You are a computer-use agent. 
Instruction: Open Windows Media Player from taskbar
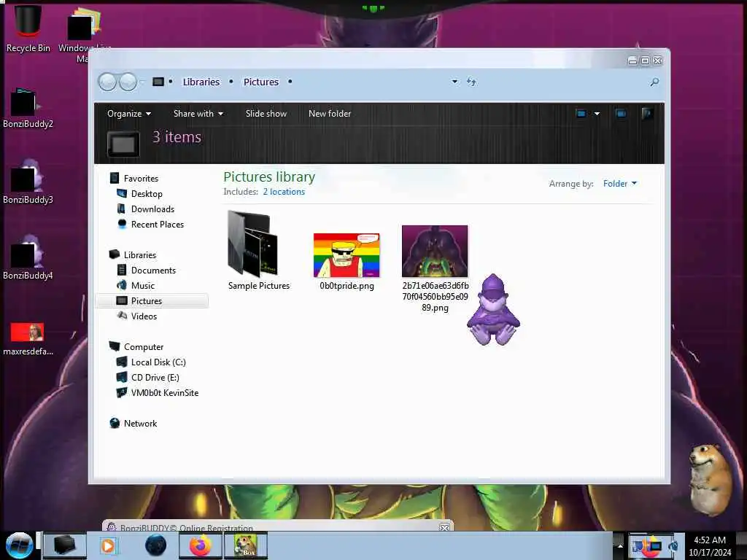pyautogui.click(x=109, y=545)
